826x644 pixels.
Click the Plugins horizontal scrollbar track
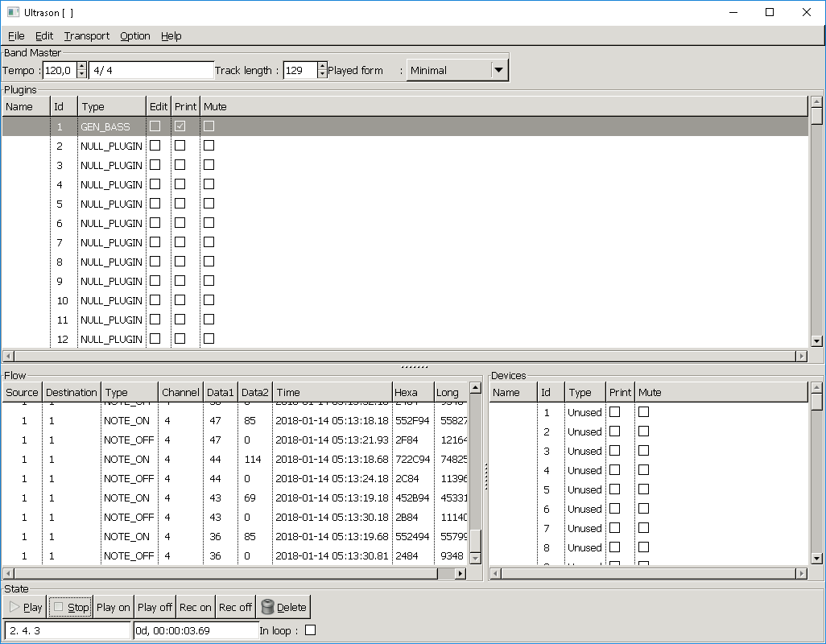403,356
